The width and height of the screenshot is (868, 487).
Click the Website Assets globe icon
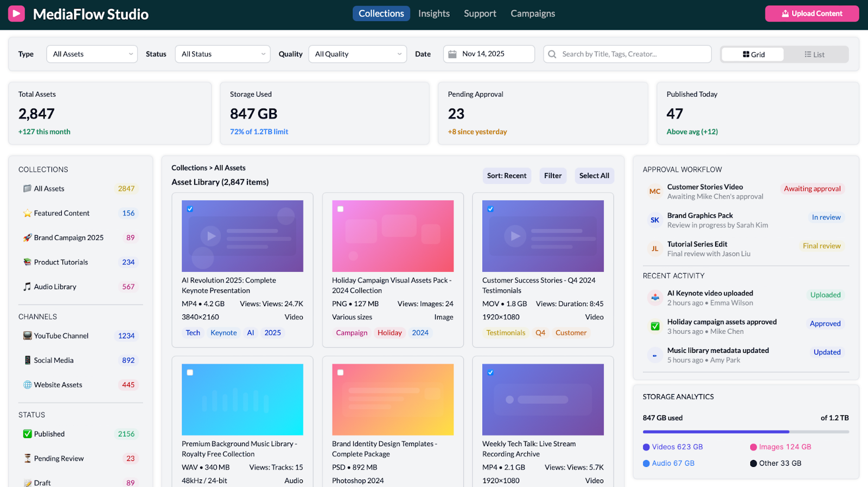tap(27, 385)
